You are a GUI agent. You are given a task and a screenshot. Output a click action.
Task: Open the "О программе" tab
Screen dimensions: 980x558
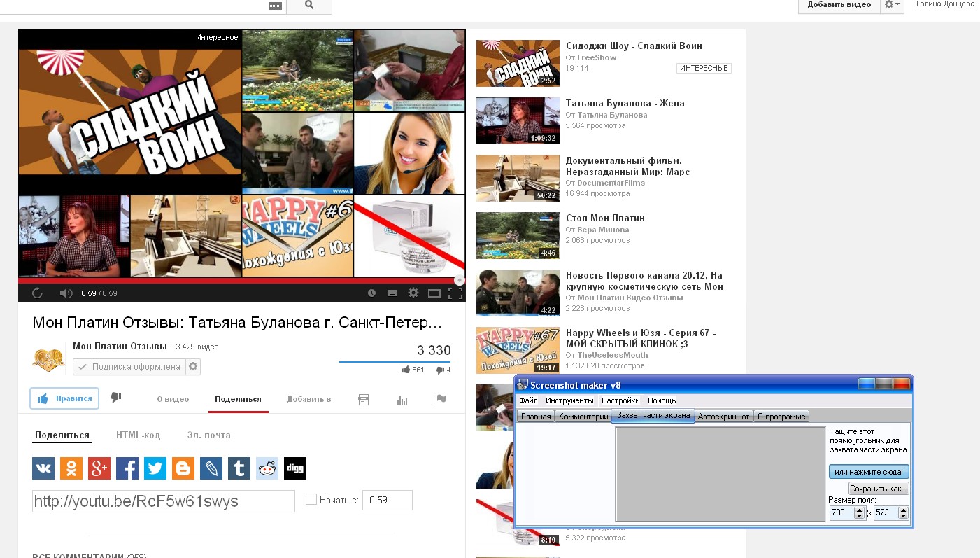pos(781,417)
